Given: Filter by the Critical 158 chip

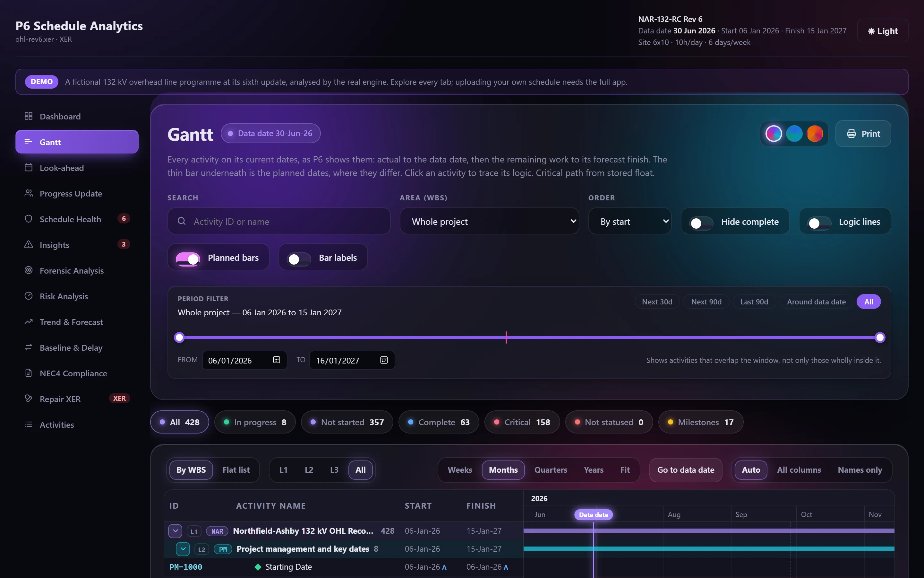Looking at the screenshot, I should pos(522,422).
